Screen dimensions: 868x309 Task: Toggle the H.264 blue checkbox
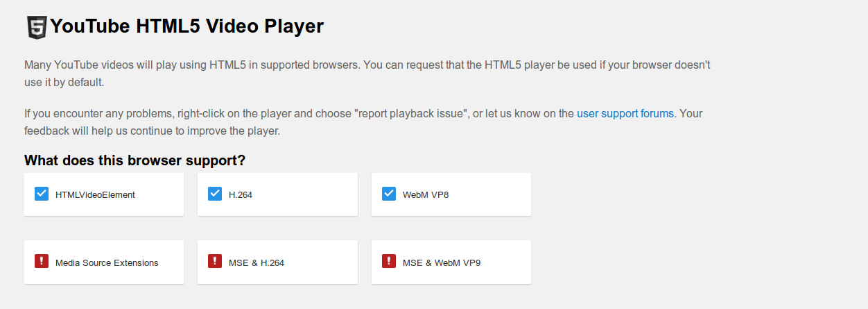pos(215,194)
